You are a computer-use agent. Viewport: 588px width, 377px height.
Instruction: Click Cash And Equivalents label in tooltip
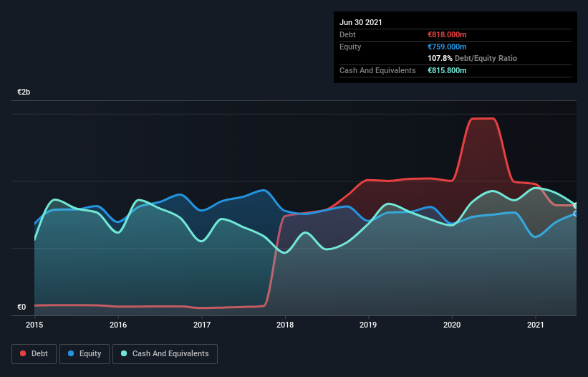[377, 70]
